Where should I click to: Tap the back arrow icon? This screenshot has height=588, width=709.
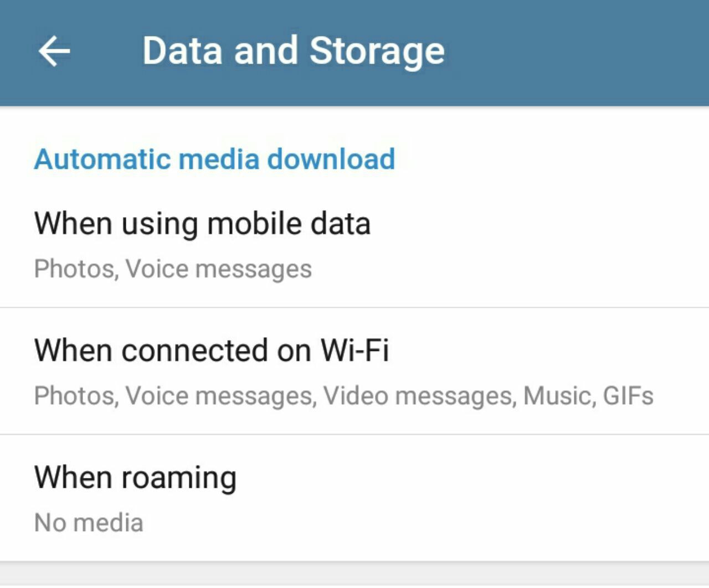click(54, 51)
